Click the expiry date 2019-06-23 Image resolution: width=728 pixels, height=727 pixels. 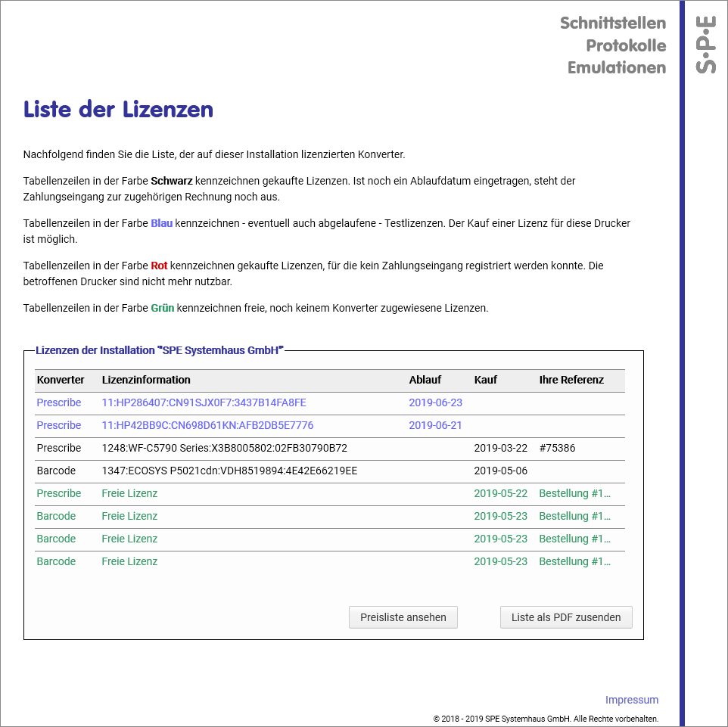pyautogui.click(x=435, y=402)
